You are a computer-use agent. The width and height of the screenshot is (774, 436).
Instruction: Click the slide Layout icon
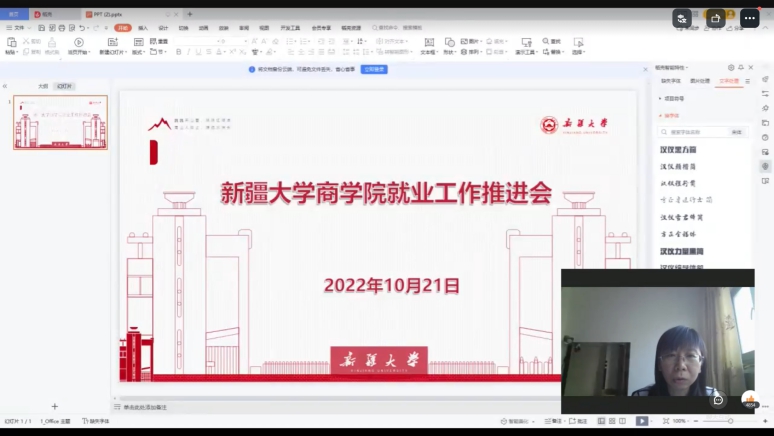click(x=138, y=42)
